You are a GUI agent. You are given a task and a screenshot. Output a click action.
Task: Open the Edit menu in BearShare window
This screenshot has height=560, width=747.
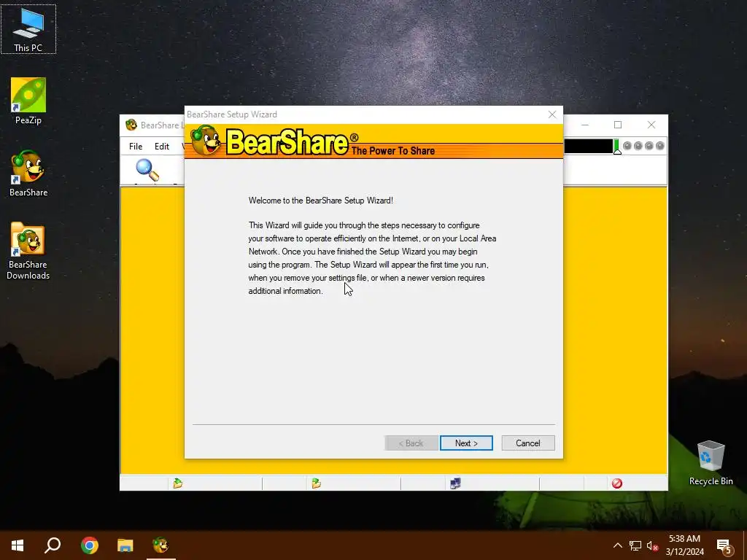(x=161, y=146)
